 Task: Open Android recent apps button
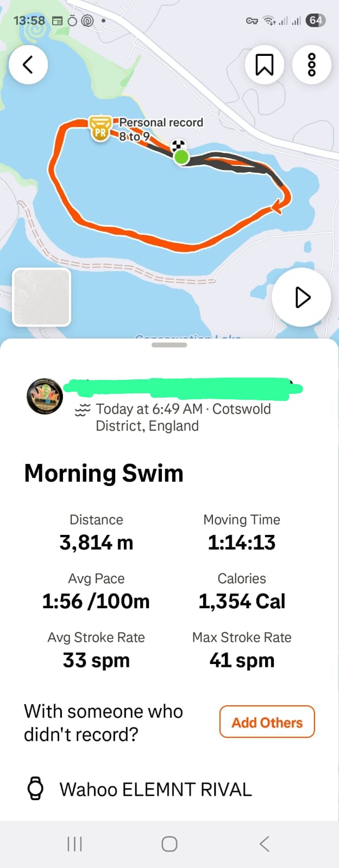pyautogui.click(x=74, y=844)
